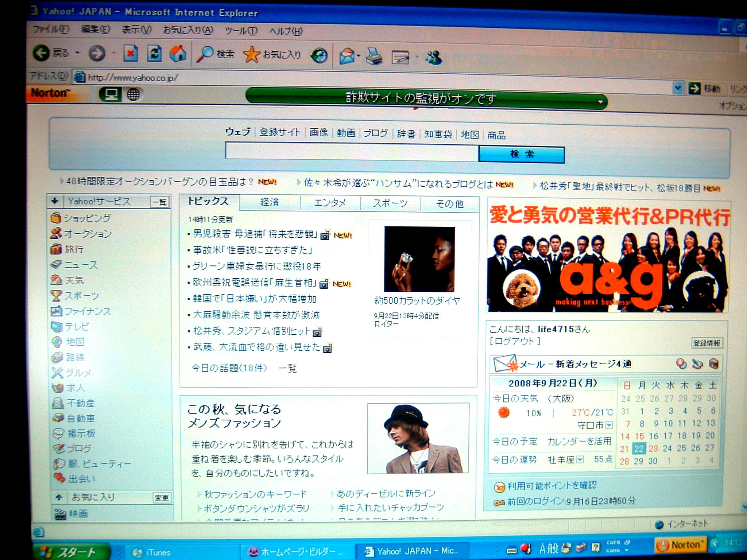The image size is (747, 560).
Task: Open the 編集 menu
Action: (x=95, y=29)
